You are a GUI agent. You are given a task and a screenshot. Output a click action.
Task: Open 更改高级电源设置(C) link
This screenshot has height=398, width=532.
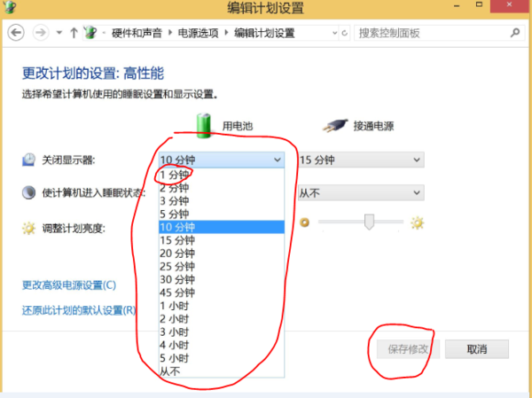click(x=69, y=285)
